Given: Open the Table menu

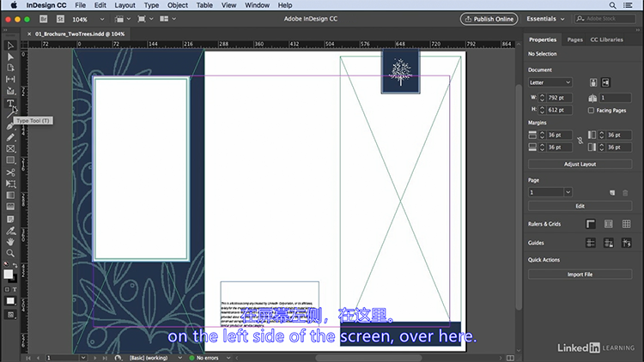Looking at the screenshot, I should (x=204, y=5).
